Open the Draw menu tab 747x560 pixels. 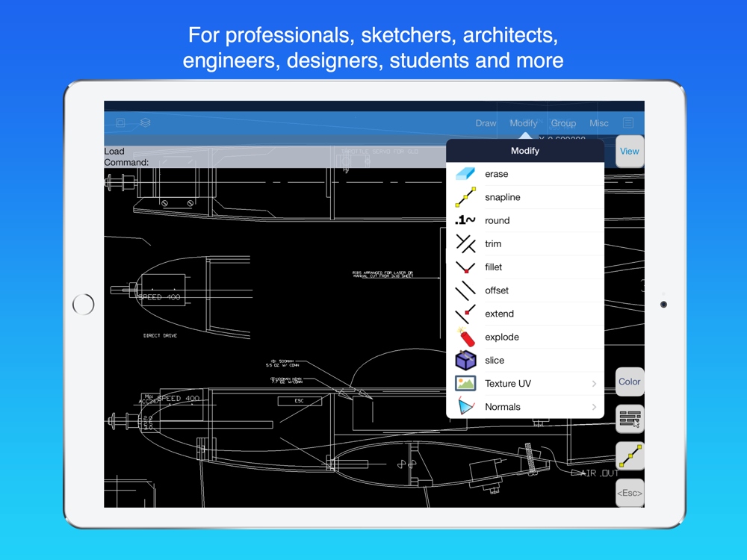(486, 123)
